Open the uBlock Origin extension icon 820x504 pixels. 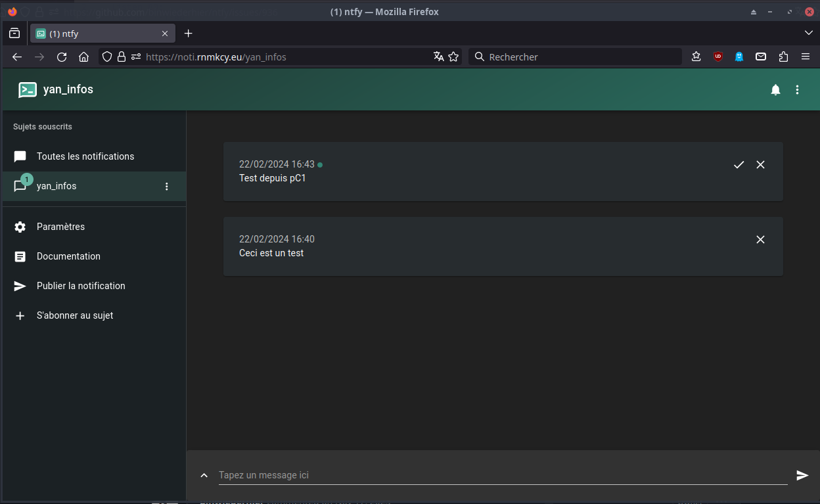pos(718,57)
